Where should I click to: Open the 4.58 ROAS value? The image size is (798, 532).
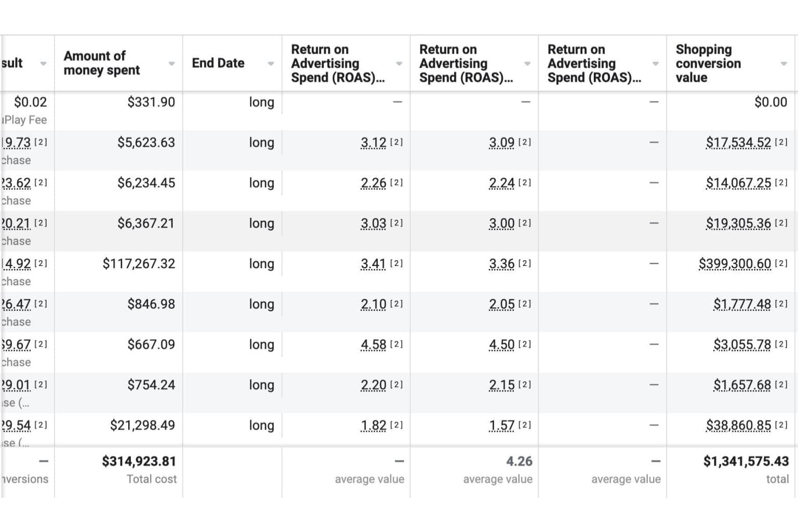pyautogui.click(x=373, y=344)
